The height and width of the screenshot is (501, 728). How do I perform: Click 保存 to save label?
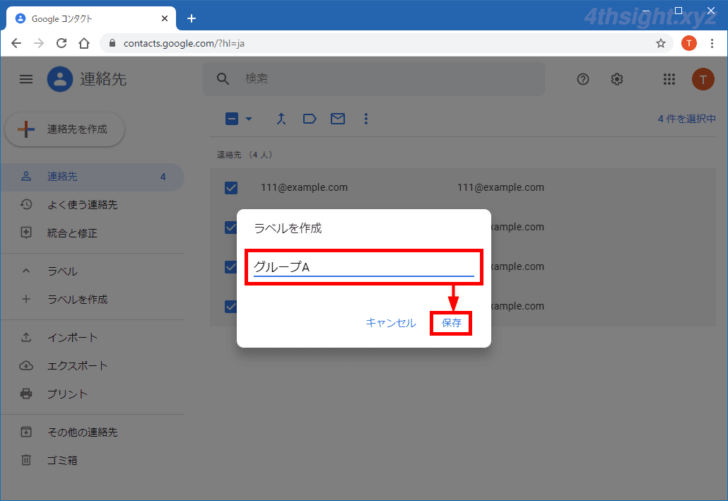[x=451, y=323]
